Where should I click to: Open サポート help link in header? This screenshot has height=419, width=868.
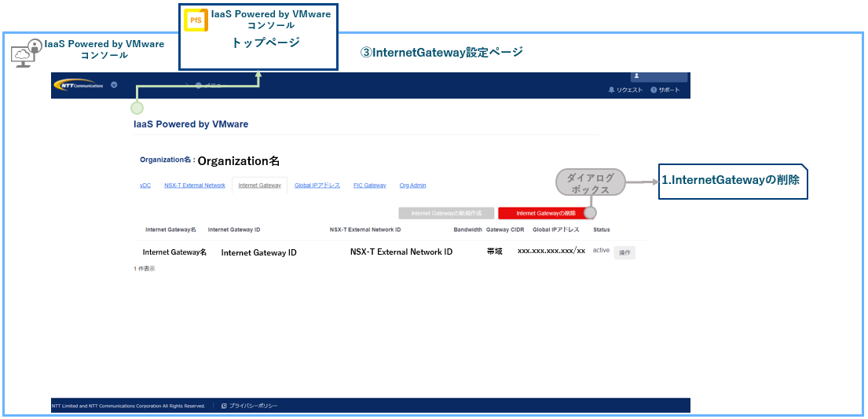coord(665,90)
